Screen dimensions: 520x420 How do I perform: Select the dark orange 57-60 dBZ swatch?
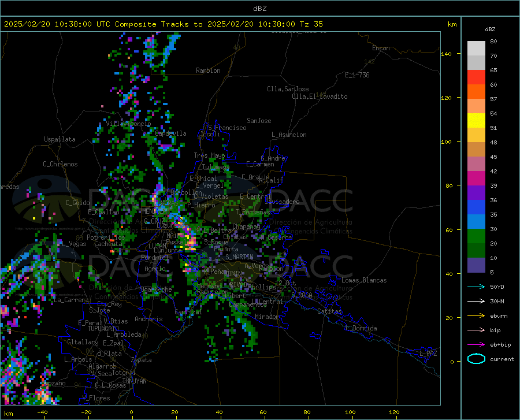tap(476, 92)
